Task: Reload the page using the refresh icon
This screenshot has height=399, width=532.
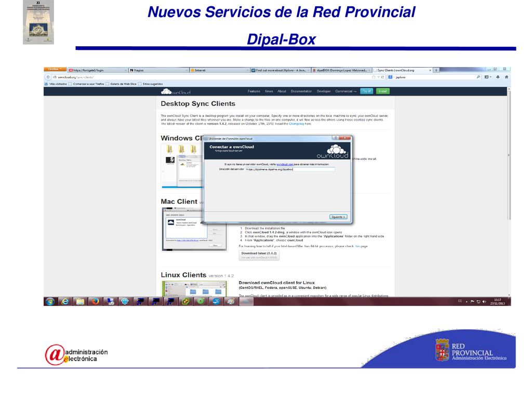Action: [x=382, y=77]
